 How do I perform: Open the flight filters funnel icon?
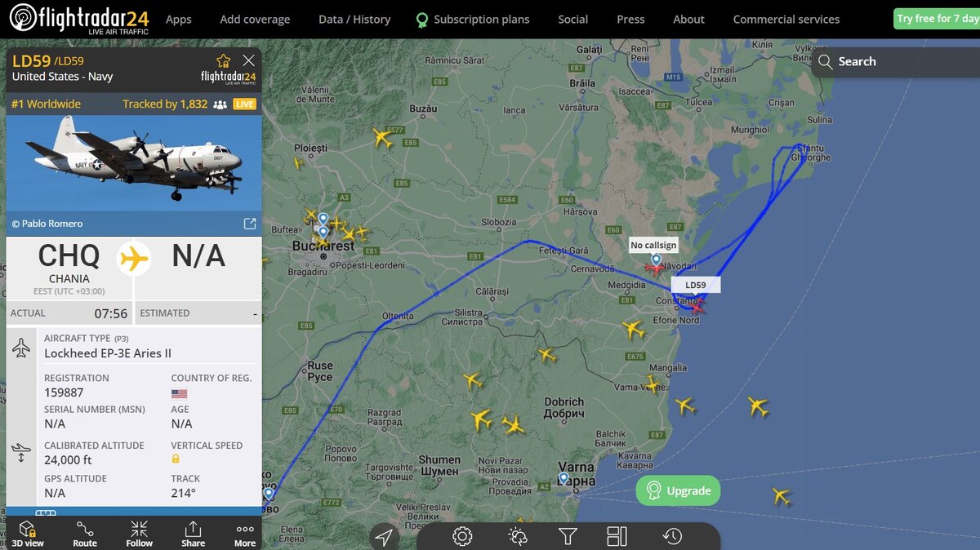568,536
